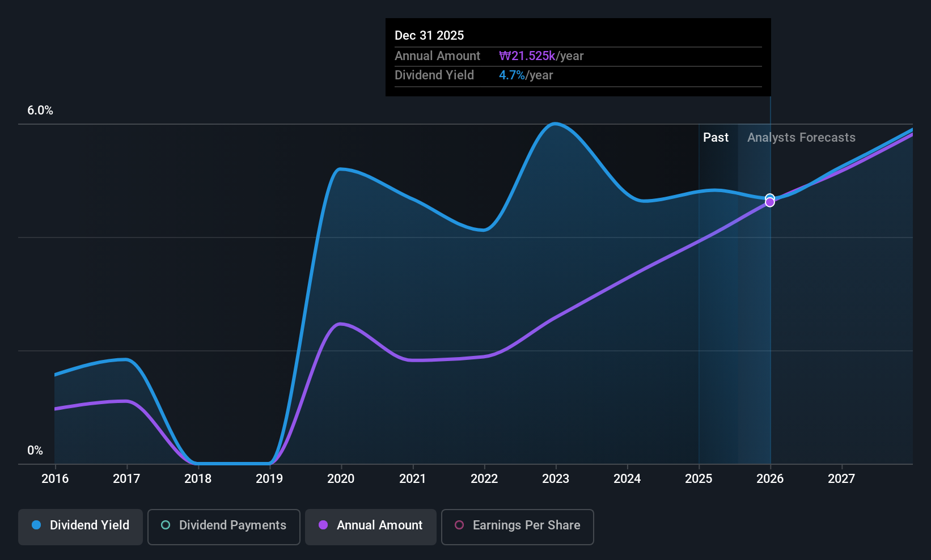Click the 2022 x-axis label

[484, 479]
